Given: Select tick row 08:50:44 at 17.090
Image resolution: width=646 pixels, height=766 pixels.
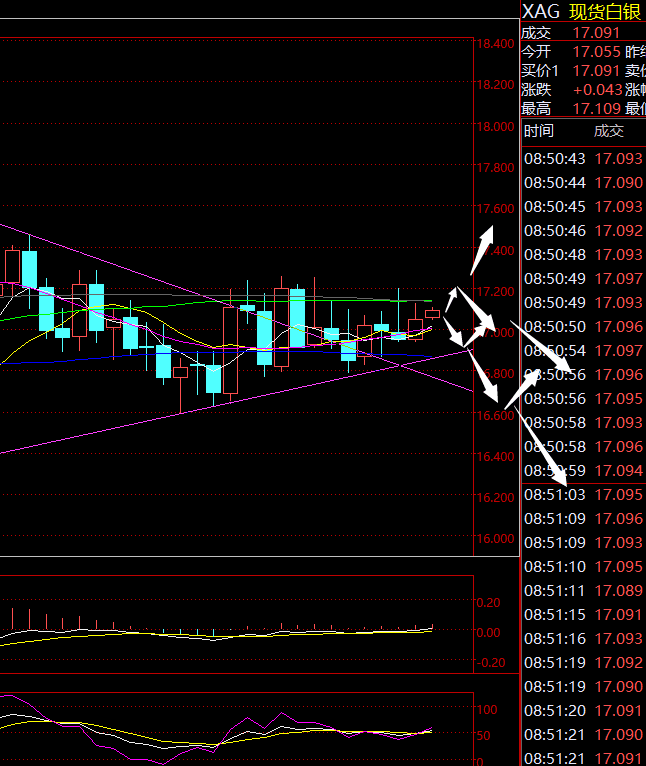Looking at the screenshot, I should 583,183.
